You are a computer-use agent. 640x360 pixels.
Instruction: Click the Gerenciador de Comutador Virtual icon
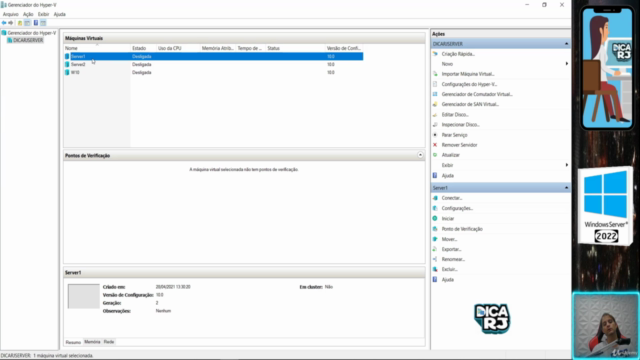click(x=435, y=94)
